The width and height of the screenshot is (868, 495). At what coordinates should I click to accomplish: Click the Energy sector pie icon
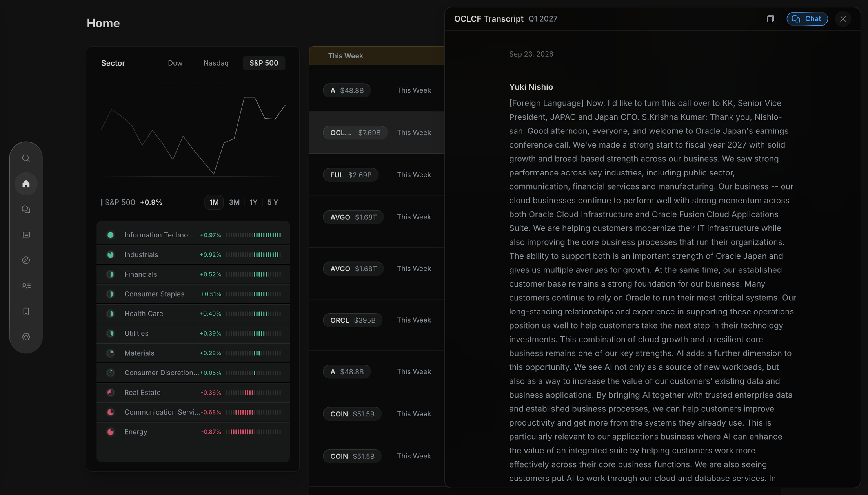(x=111, y=432)
